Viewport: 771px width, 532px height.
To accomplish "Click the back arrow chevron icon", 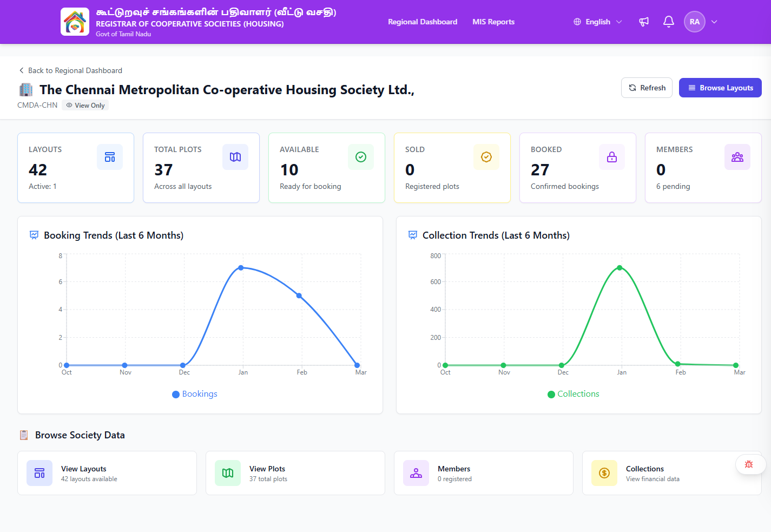I will (22, 70).
